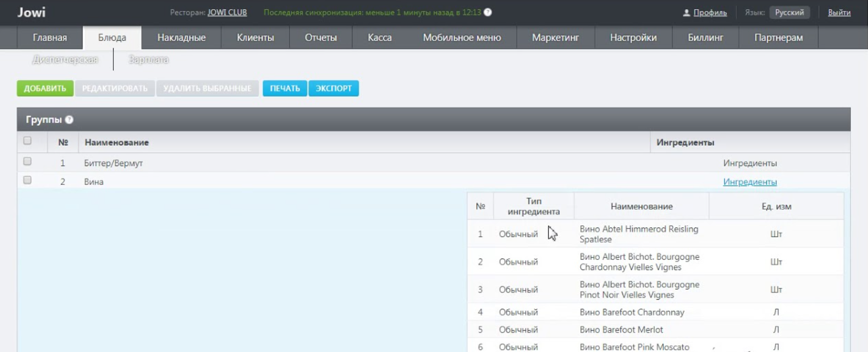Screen dimensions: 868x352
Task: Switch to the Накладные tab
Action: [181, 38]
